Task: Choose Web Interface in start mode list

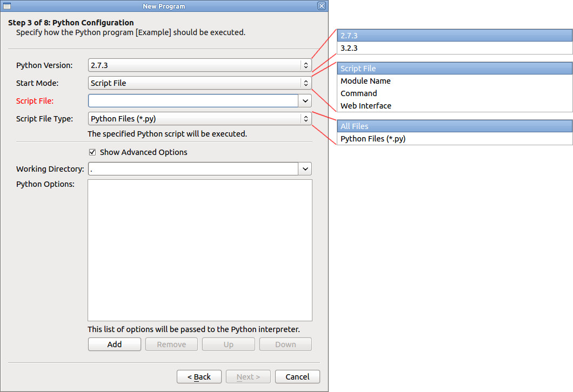Action: (455, 105)
